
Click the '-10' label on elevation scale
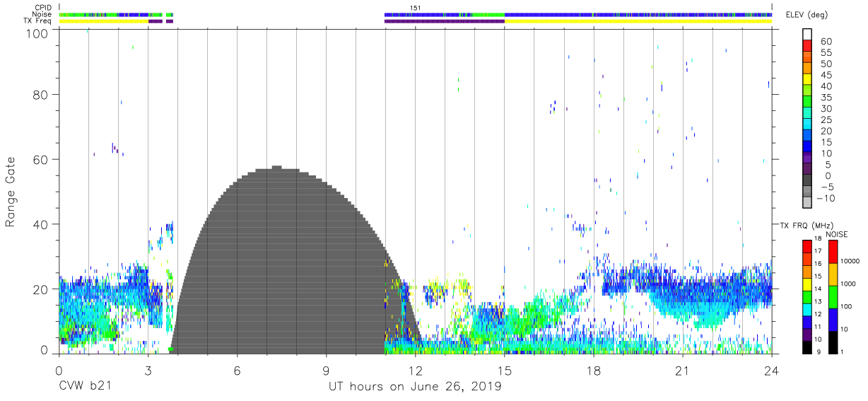point(826,198)
